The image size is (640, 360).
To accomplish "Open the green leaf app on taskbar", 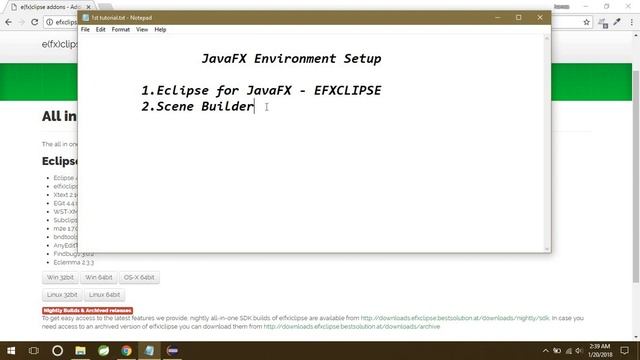I will click(x=103, y=351).
